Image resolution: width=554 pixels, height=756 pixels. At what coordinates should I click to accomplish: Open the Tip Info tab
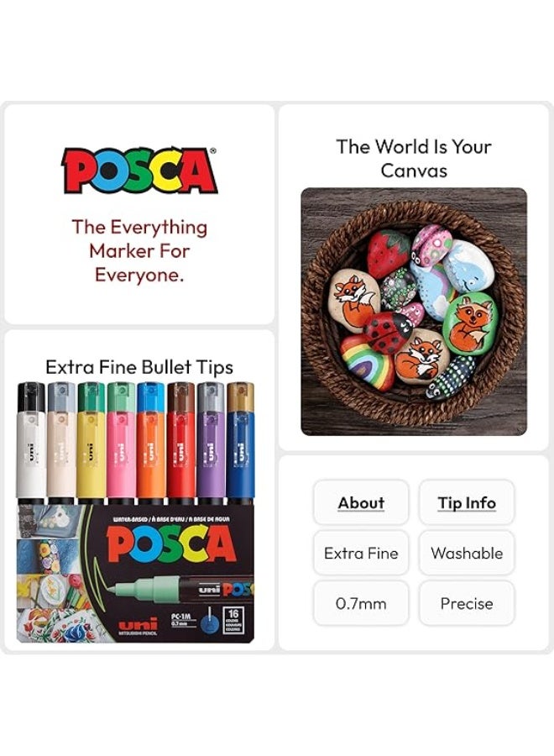click(x=467, y=502)
